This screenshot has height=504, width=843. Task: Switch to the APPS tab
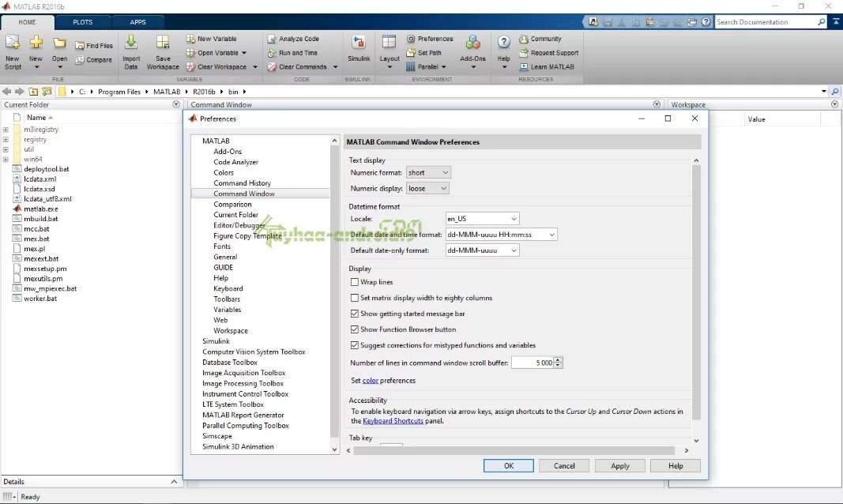pos(137,22)
